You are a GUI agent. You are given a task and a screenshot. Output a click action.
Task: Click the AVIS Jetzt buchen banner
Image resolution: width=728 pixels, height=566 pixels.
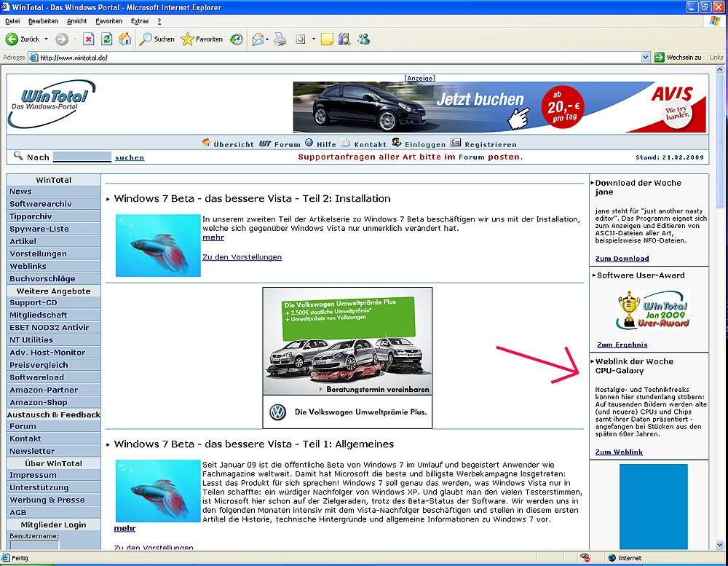(499, 107)
